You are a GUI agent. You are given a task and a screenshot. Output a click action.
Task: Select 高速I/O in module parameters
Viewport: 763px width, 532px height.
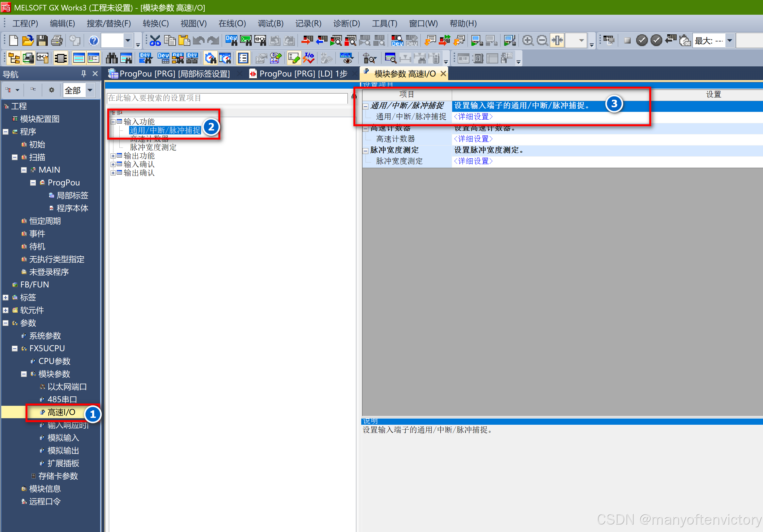[x=61, y=412]
